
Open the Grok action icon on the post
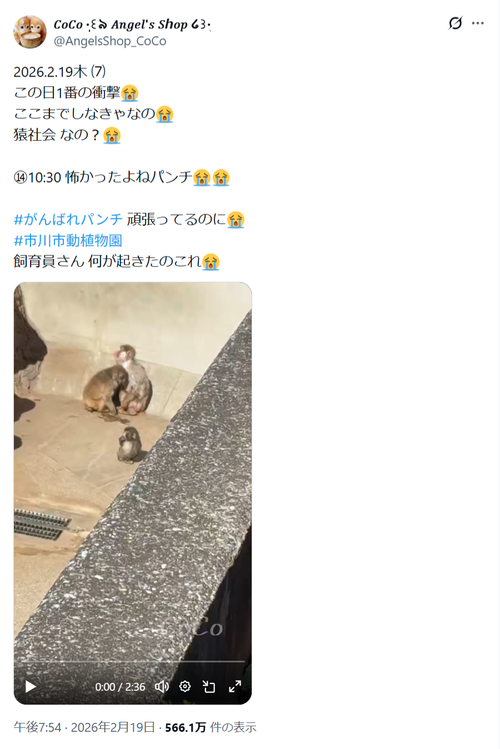point(455,23)
